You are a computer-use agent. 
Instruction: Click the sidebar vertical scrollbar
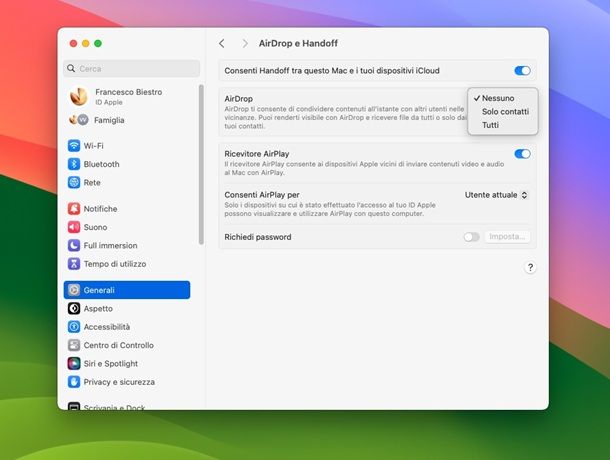[x=201, y=164]
